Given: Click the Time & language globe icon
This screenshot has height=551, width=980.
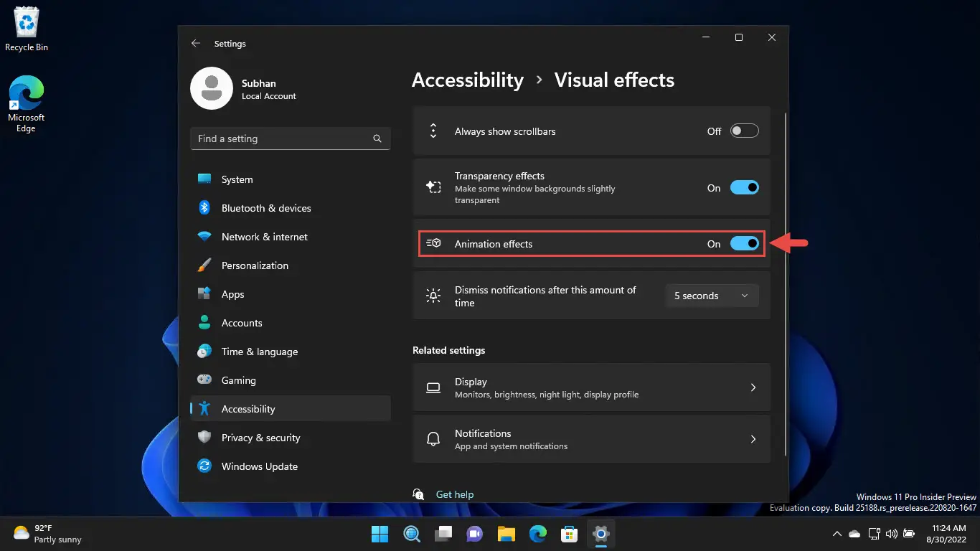Looking at the screenshot, I should 204,352.
